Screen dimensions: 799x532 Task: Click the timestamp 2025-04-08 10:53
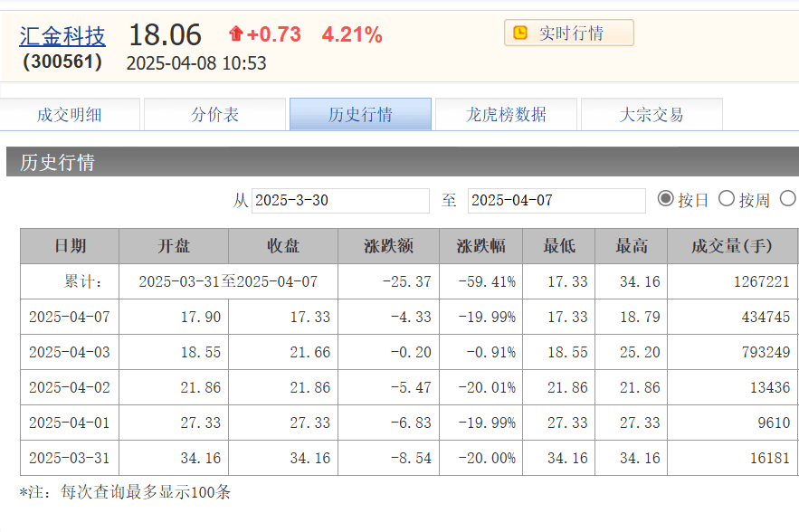pyautogui.click(x=196, y=63)
